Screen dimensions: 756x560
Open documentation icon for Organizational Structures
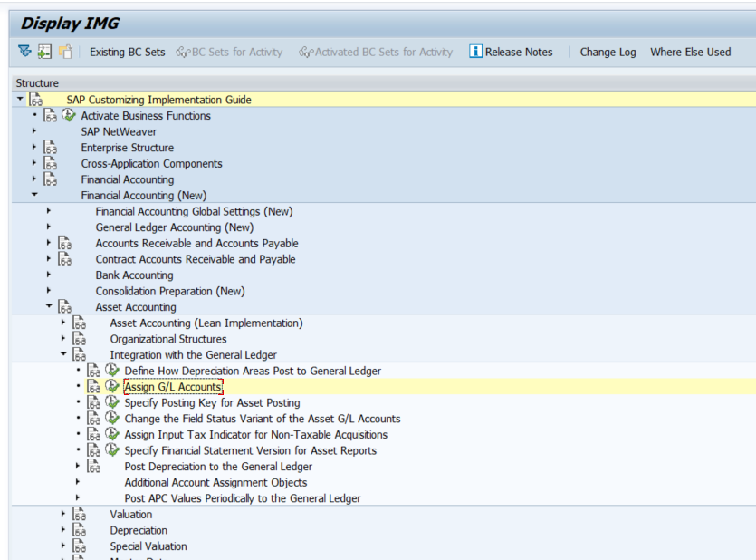[x=79, y=338]
